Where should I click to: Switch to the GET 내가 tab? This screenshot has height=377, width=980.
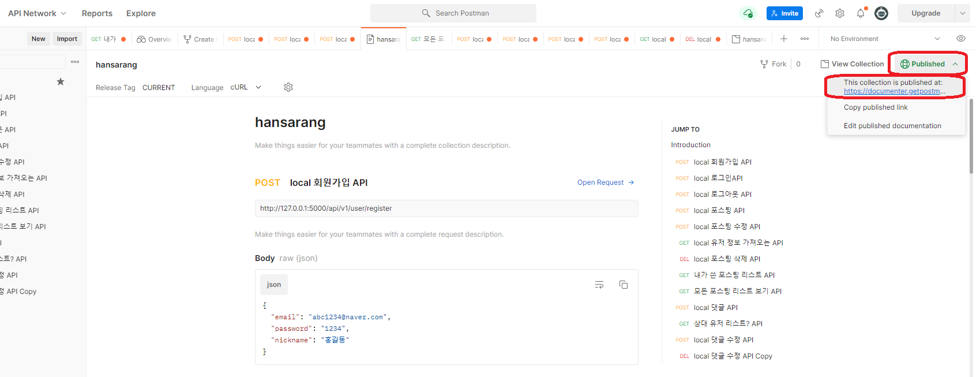(108, 39)
